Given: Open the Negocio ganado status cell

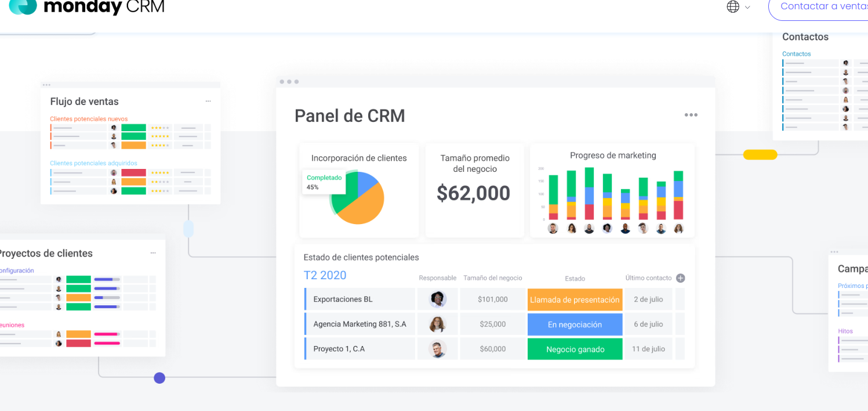Looking at the screenshot, I should [x=575, y=349].
